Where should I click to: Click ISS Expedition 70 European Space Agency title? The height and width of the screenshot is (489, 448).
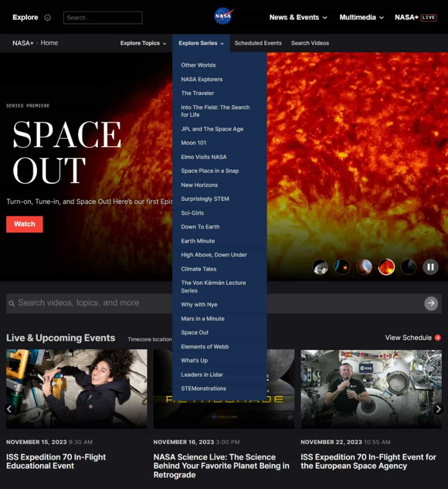pos(368,461)
